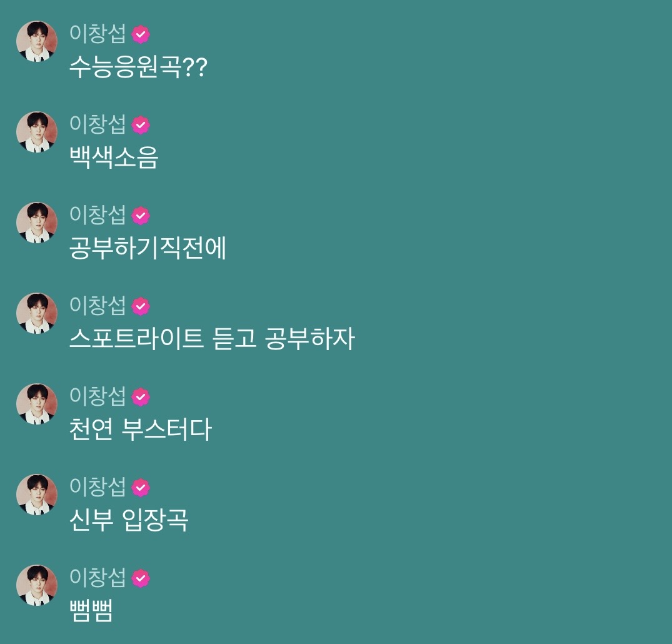The height and width of the screenshot is (644, 672).
Task: Open avatar beside 천연 부스터다 message
Action: pyautogui.click(x=37, y=404)
